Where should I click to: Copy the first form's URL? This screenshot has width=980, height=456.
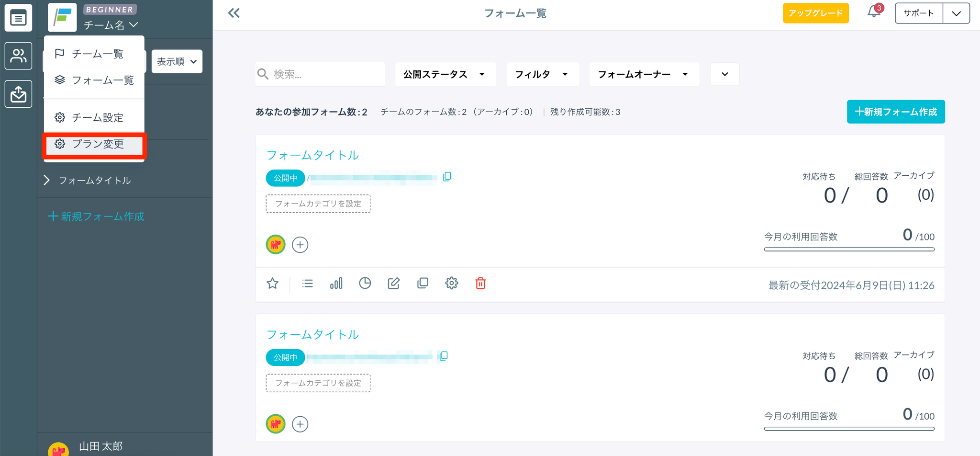click(x=447, y=177)
